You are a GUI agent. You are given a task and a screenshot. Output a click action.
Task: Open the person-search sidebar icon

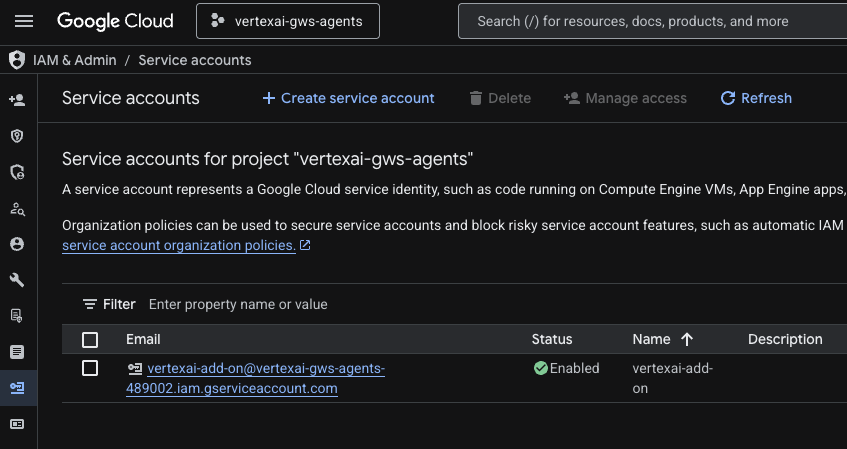pos(17,208)
